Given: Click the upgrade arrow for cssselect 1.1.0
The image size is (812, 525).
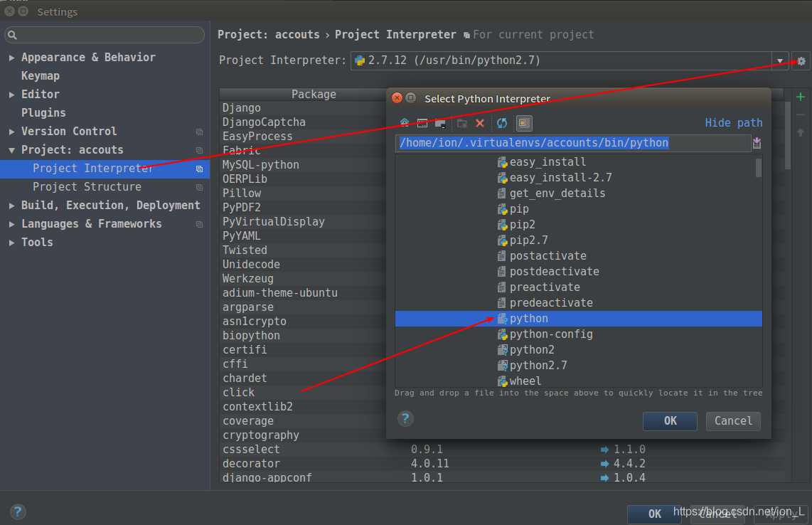Looking at the screenshot, I should [x=604, y=450].
